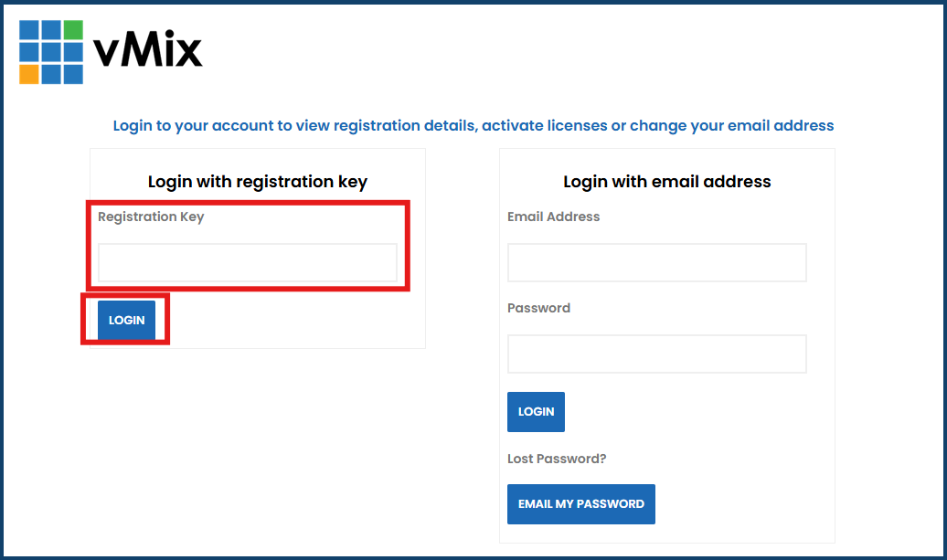Click 'change your email address' in the blue header
Viewport: 947px width, 560px height.
(732, 125)
